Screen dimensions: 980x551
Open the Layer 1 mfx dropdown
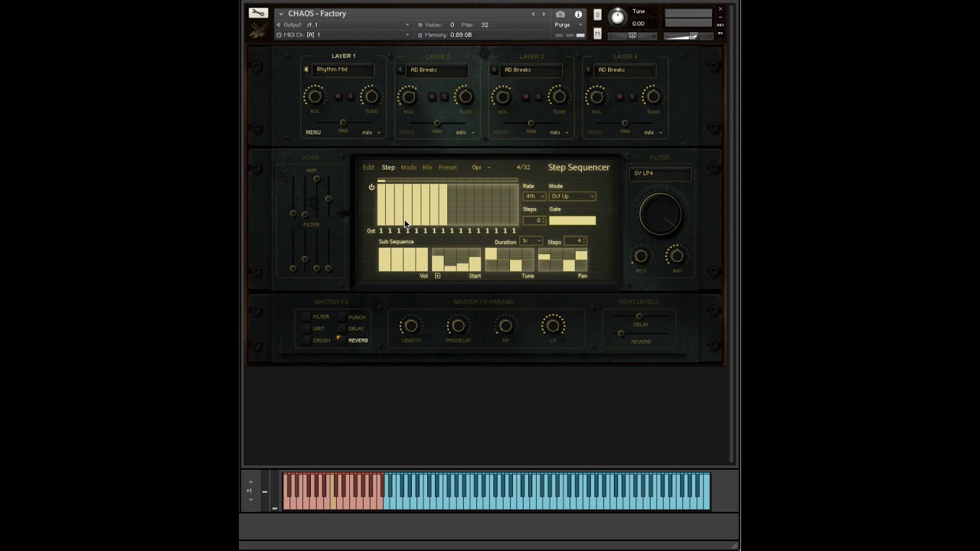(x=371, y=132)
